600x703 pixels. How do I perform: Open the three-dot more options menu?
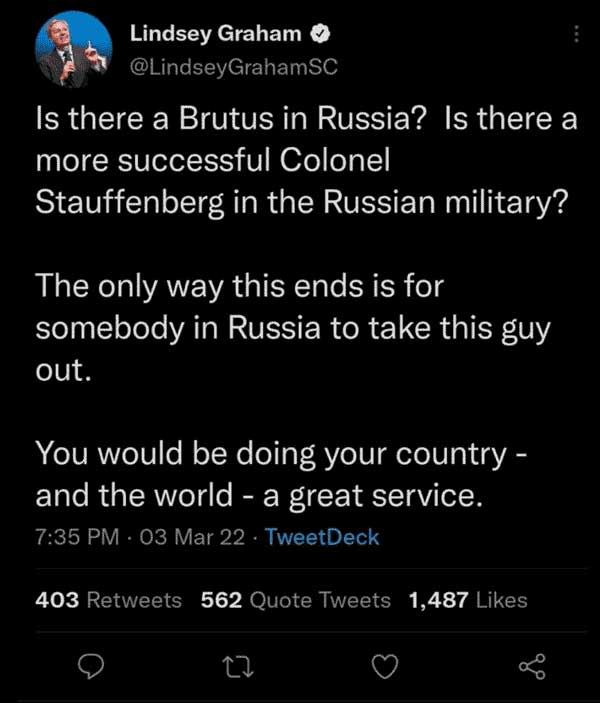575,36
